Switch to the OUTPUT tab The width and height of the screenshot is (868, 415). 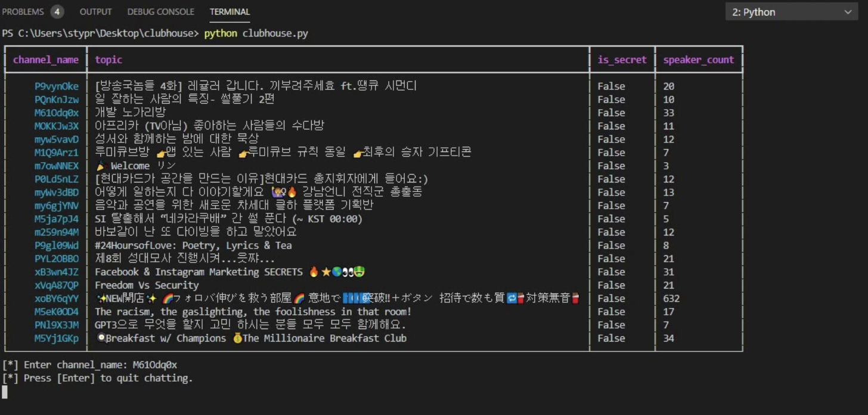point(95,11)
